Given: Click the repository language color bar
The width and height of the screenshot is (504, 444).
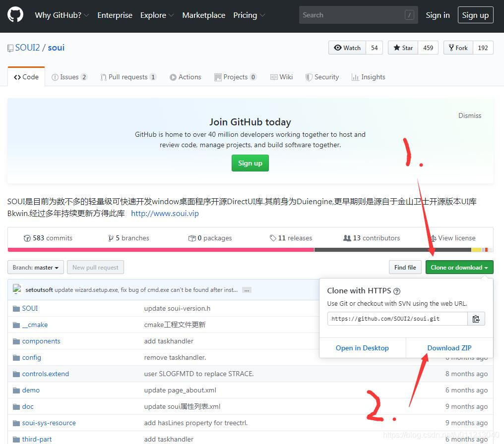Looking at the screenshot, I should tap(198, 250).
